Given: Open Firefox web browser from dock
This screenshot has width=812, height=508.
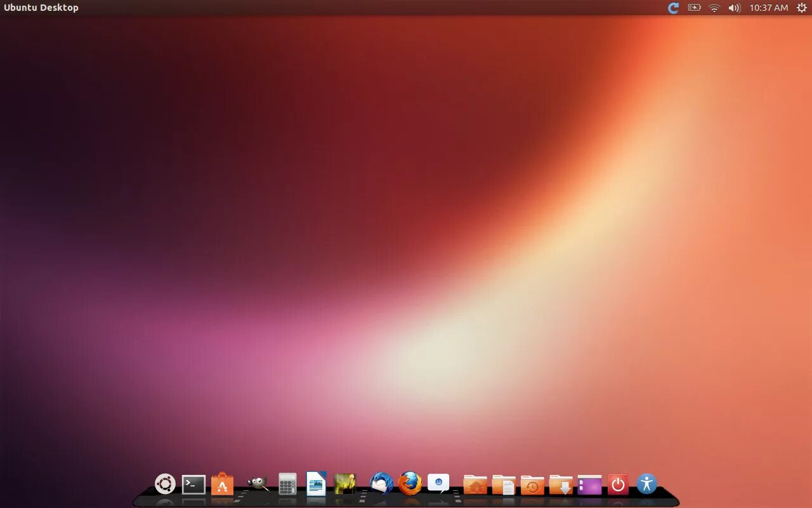Looking at the screenshot, I should tap(410, 484).
